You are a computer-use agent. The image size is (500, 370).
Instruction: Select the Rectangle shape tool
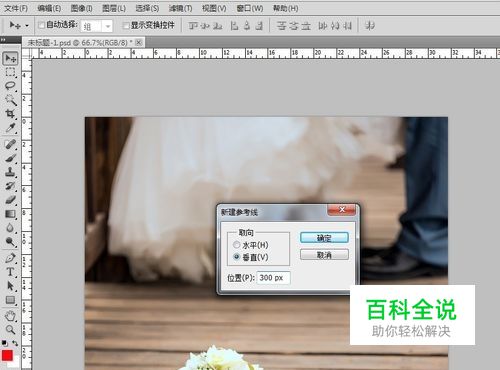coord(10,300)
